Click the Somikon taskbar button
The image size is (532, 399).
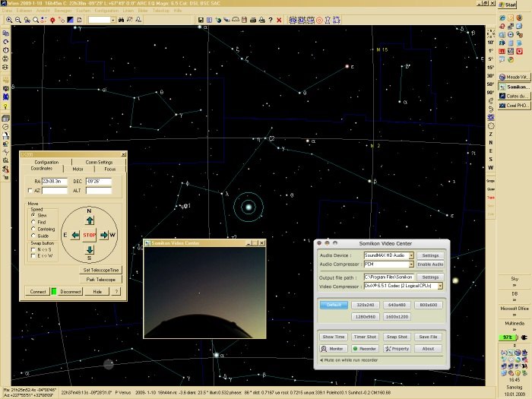[514, 87]
